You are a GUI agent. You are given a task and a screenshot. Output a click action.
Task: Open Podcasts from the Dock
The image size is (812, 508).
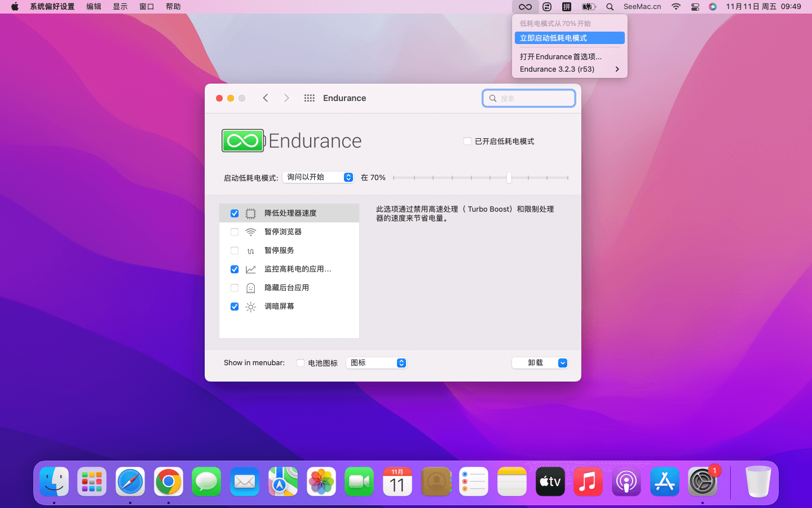click(626, 481)
